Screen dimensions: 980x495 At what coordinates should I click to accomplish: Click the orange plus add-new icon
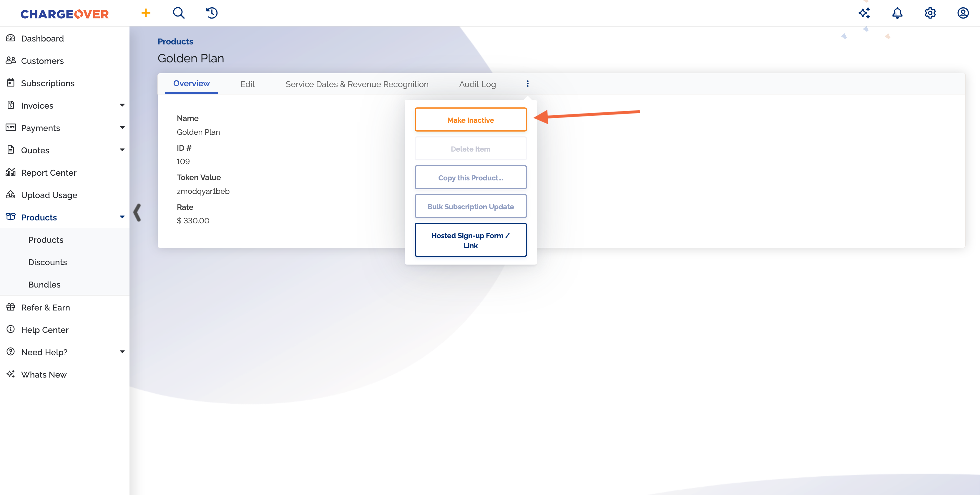[146, 13]
